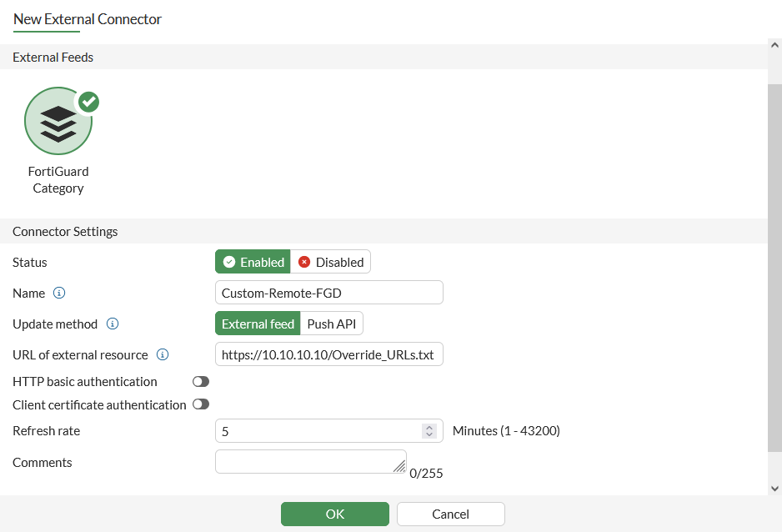Screen dimensions: 782x532
Task: Click info icon beside Update method
Action: (x=113, y=324)
